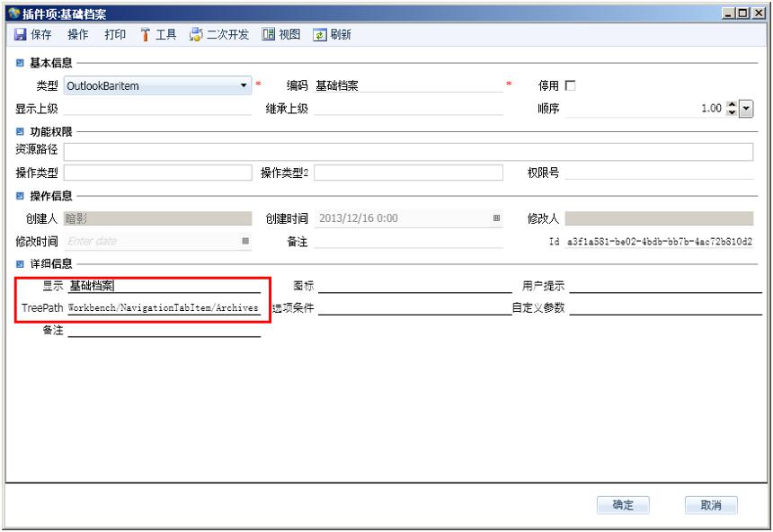The image size is (773, 532).
Task: Click the Save floppy disk icon
Action: tap(20, 34)
